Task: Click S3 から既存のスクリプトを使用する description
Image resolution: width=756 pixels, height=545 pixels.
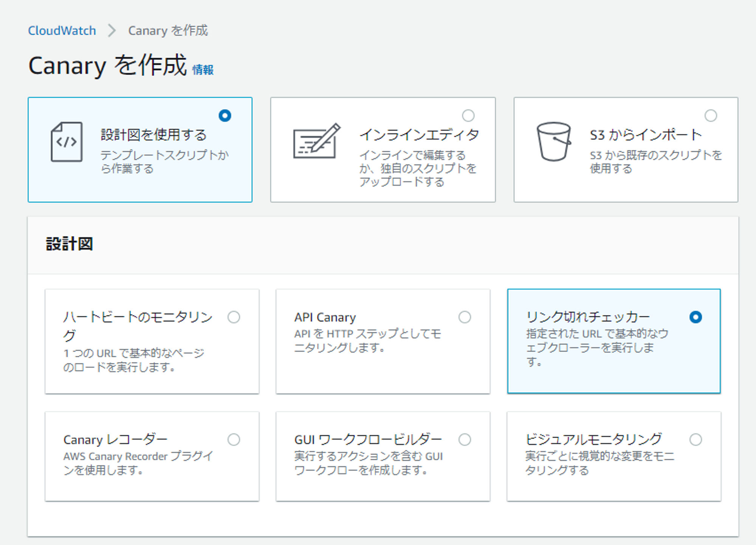Action: 656,162
